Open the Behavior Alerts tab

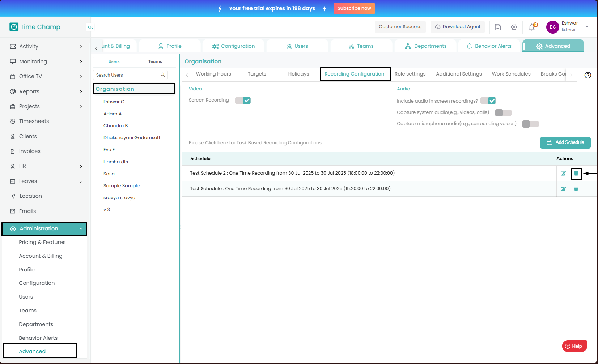tap(489, 46)
